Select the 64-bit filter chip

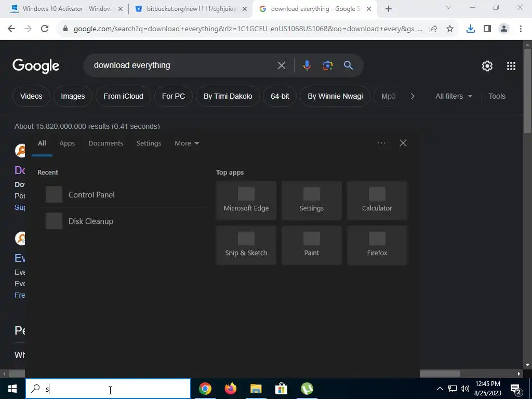pyautogui.click(x=280, y=96)
